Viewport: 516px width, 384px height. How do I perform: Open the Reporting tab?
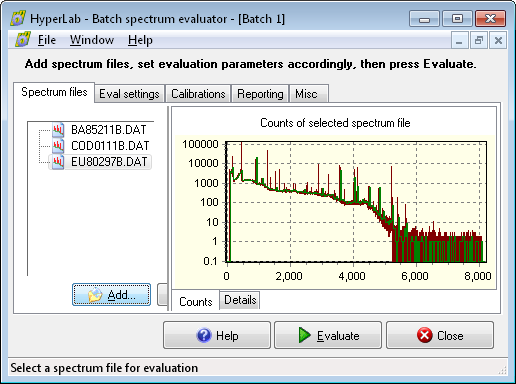pyautogui.click(x=260, y=94)
